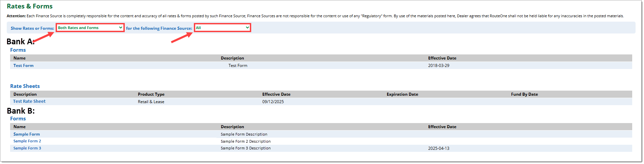Click the 2018-03-29 effective date cell
The width and height of the screenshot is (644, 164).
click(439, 66)
